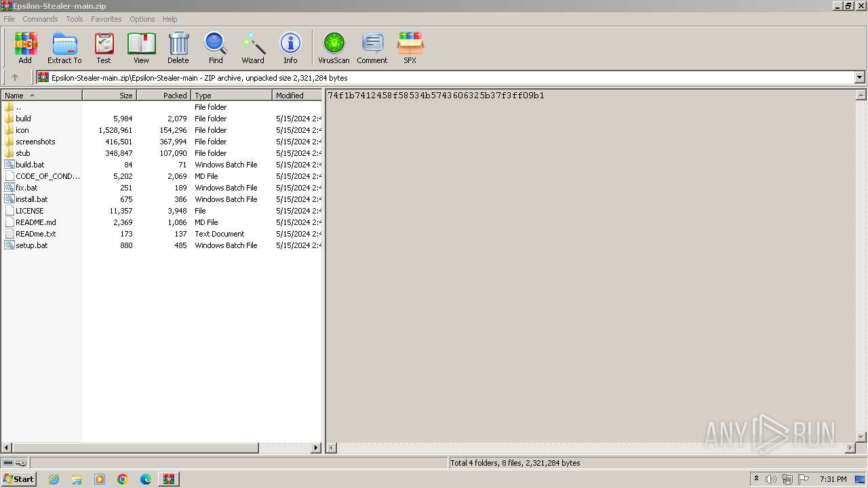Click comment pane scroll down arrow
Viewport: 868px width, 488px height.
coord(861,437)
